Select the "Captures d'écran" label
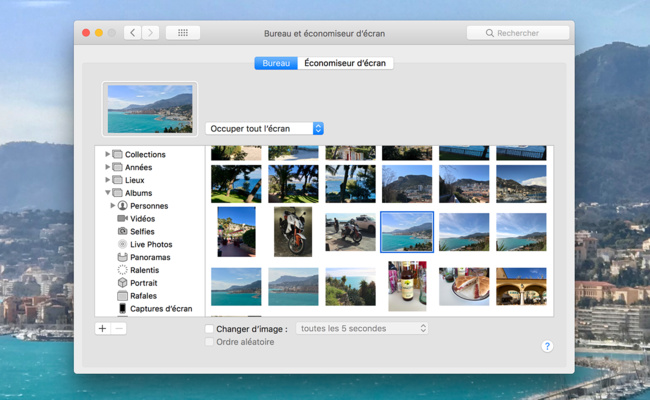The height and width of the screenshot is (400, 650). [x=161, y=308]
